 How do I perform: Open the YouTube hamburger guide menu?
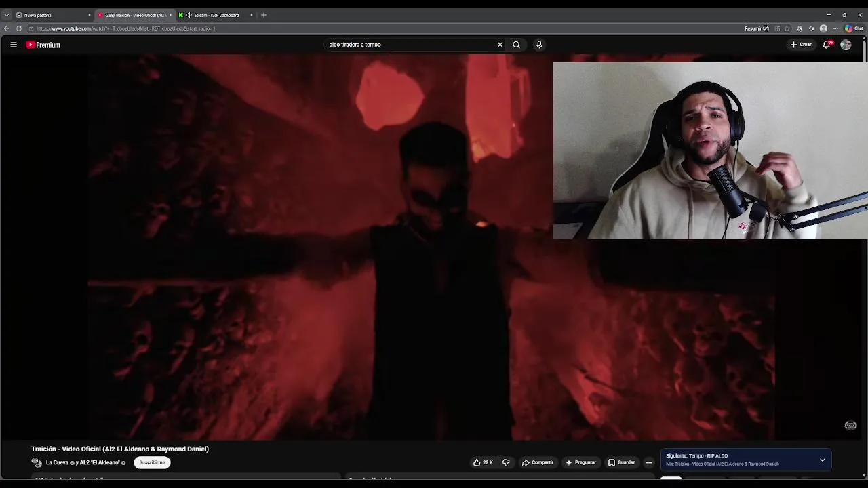13,45
